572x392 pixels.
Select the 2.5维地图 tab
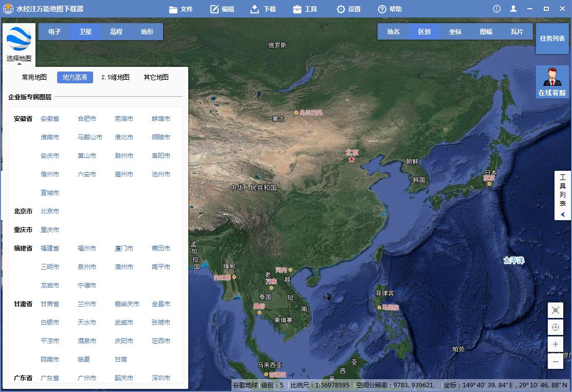pos(115,77)
